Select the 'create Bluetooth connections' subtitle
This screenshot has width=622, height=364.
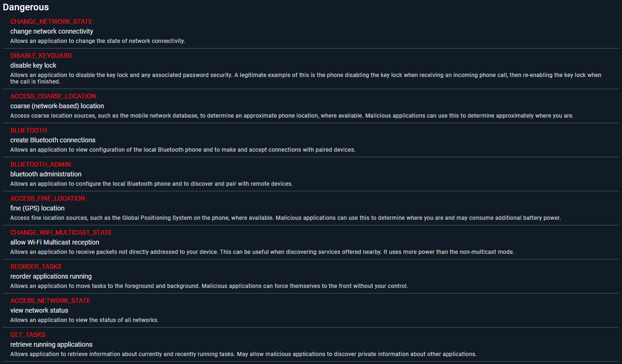(x=53, y=140)
